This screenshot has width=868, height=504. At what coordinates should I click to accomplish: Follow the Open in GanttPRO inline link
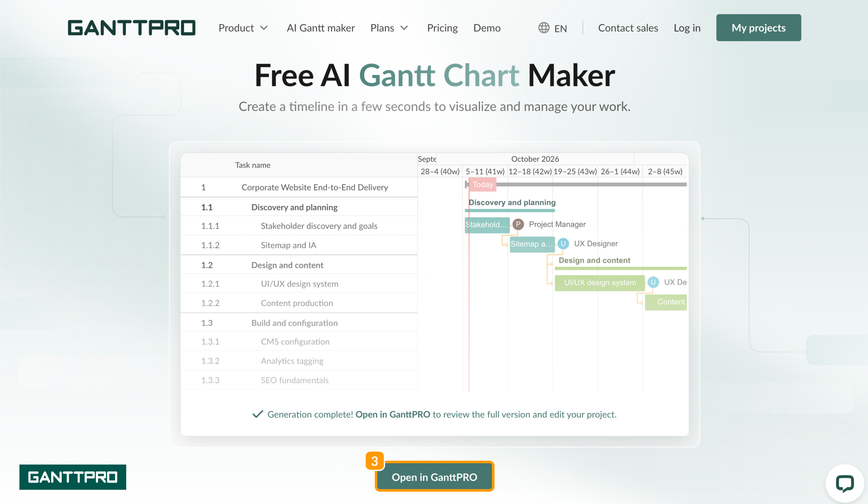393,414
